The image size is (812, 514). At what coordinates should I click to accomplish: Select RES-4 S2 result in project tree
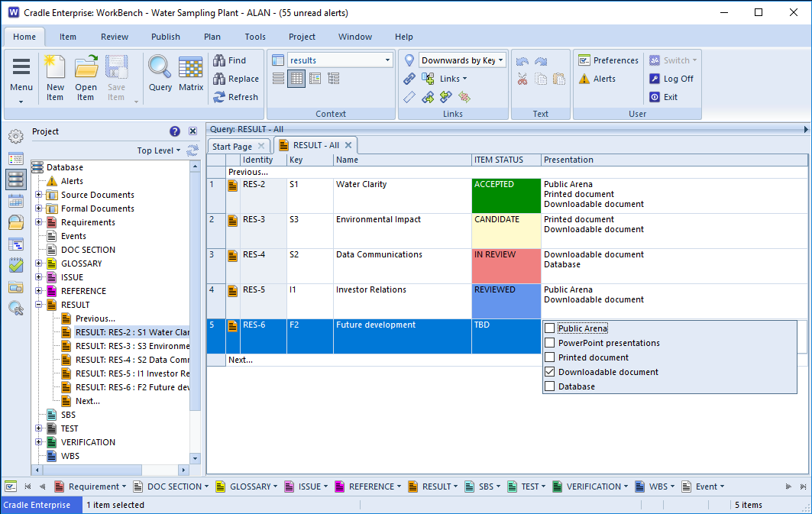pyautogui.click(x=131, y=360)
